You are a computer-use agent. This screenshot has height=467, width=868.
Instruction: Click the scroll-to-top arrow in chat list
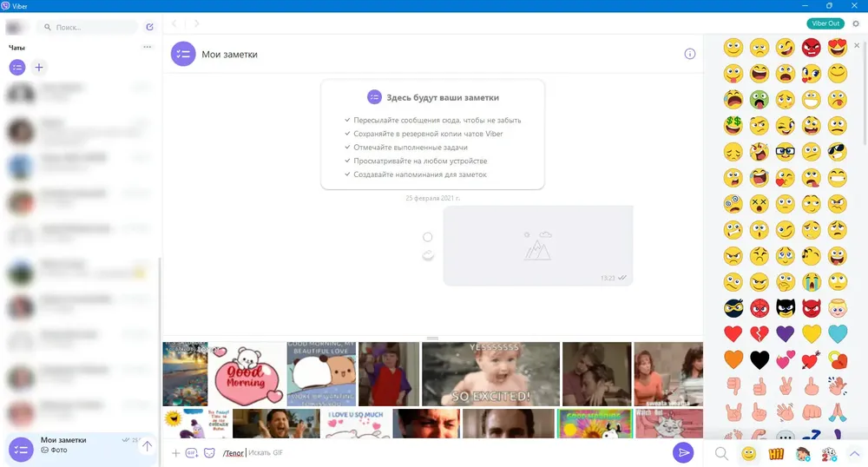pos(148,446)
